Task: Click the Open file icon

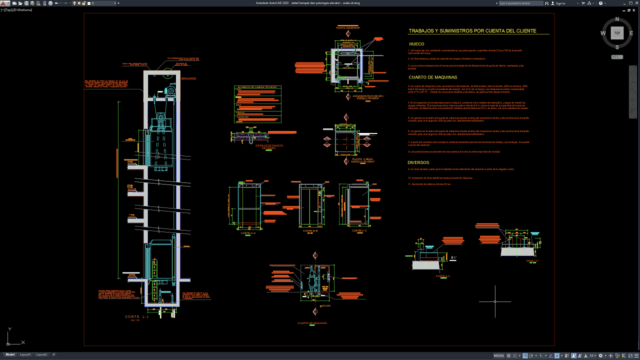Action: pos(20,3)
